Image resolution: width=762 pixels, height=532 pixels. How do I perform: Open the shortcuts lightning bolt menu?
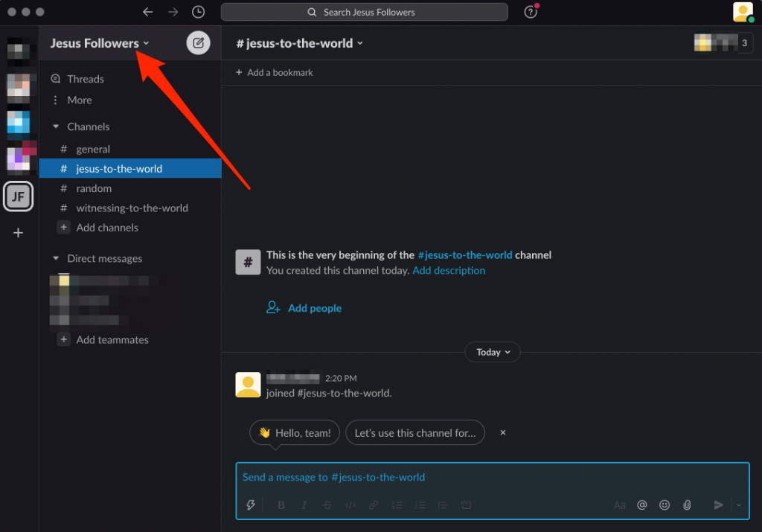coord(251,504)
